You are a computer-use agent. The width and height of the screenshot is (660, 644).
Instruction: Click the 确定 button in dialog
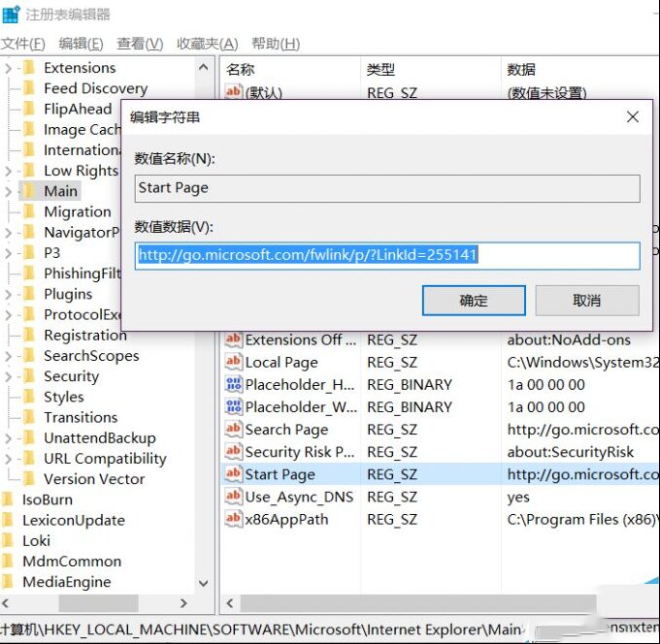coord(474,301)
